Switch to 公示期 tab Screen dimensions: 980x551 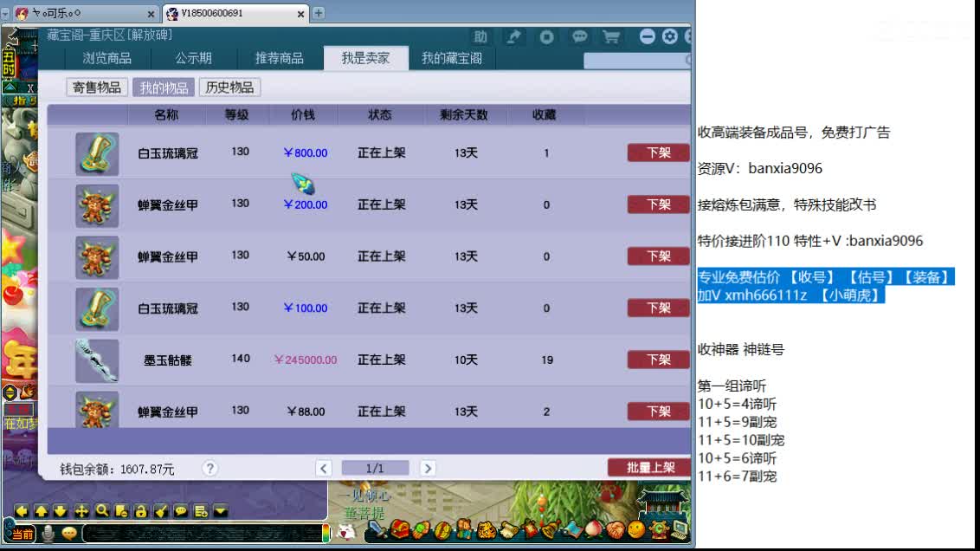click(x=193, y=58)
